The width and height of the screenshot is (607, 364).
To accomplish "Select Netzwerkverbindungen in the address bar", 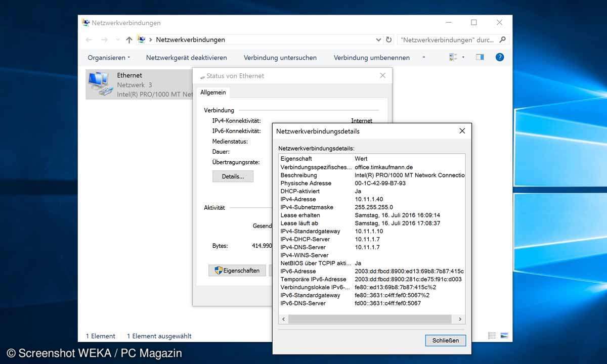I will pos(190,39).
